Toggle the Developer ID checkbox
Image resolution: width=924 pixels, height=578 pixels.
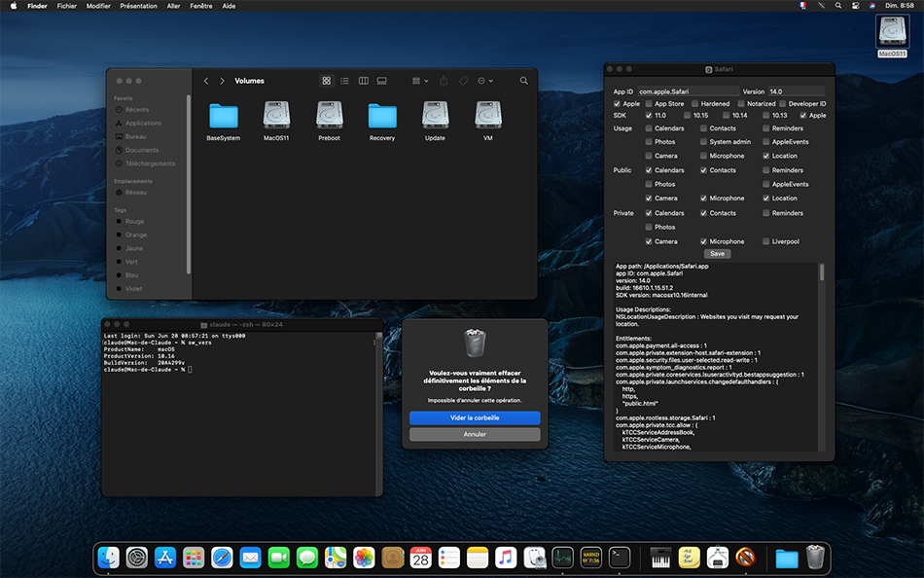point(783,104)
